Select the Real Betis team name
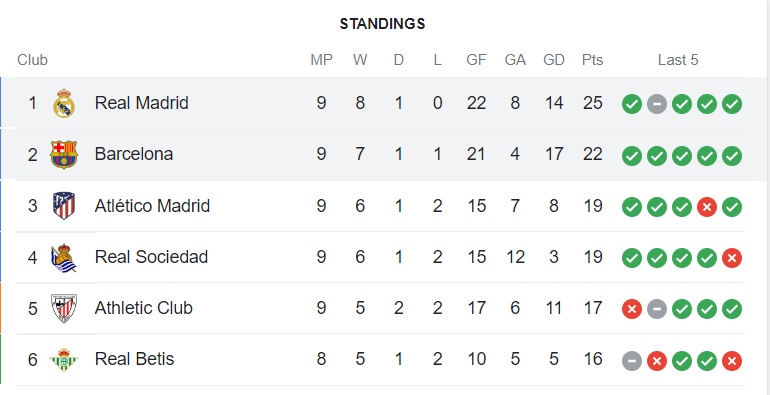Viewport: 770px width, 395px height. click(134, 359)
